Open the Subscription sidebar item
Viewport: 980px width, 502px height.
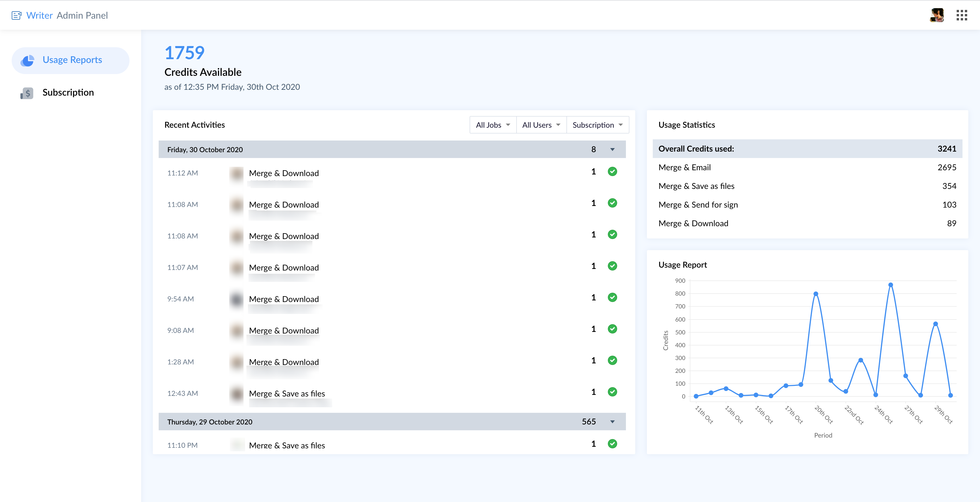[x=68, y=93]
